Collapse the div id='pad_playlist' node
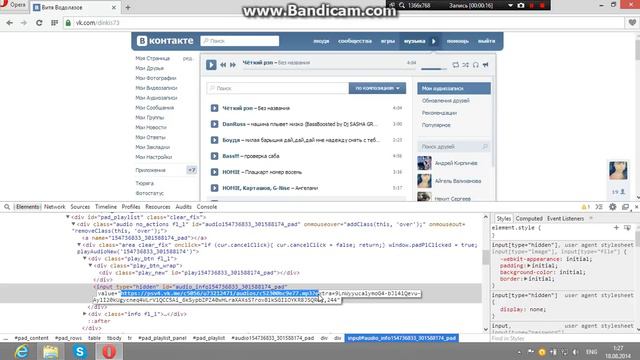 (68, 217)
